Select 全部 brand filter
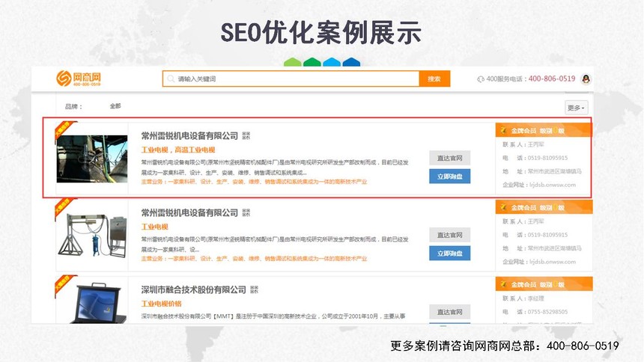Screen dimensions: 644x362 (x=115, y=106)
